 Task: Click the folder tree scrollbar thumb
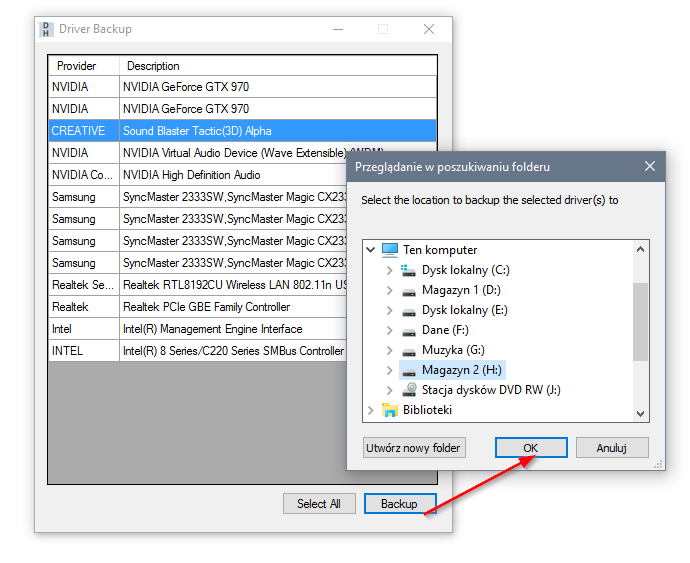640,322
